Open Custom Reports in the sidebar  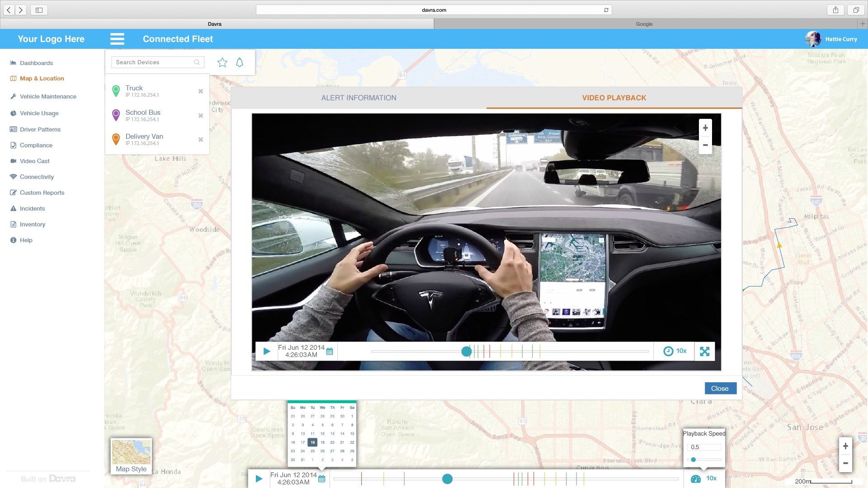click(37, 192)
